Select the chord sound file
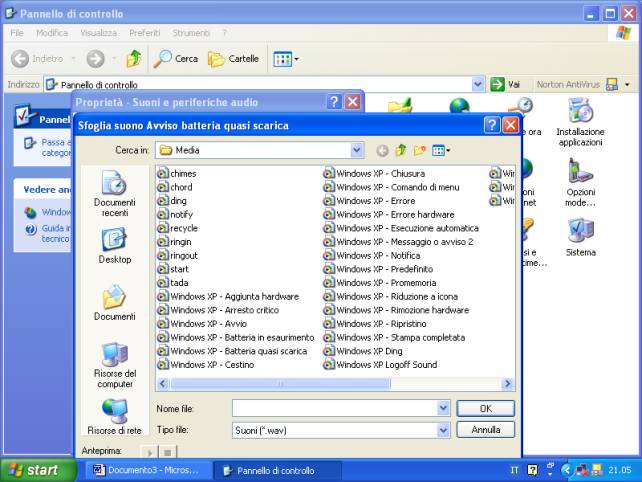 (x=175, y=187)
